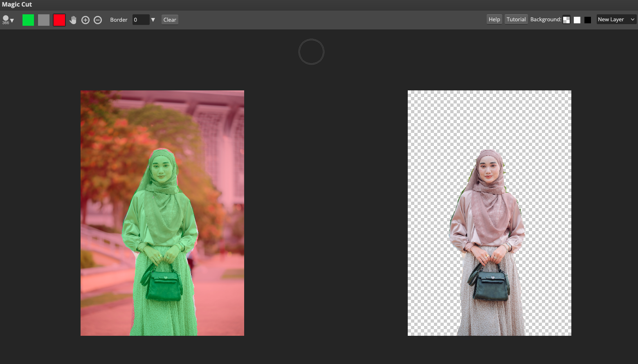Select the gray marker swatch
Image resolution: width=638 pixels, height=364 pixels.
click(x=44, y=20)
